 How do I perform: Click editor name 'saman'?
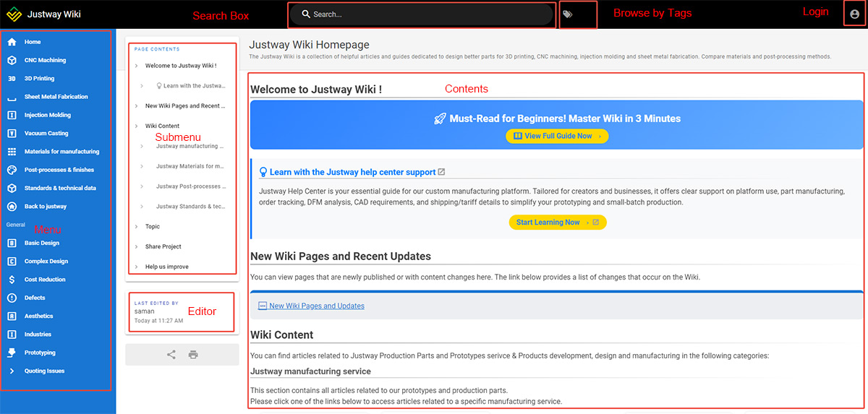coord(145,311)
